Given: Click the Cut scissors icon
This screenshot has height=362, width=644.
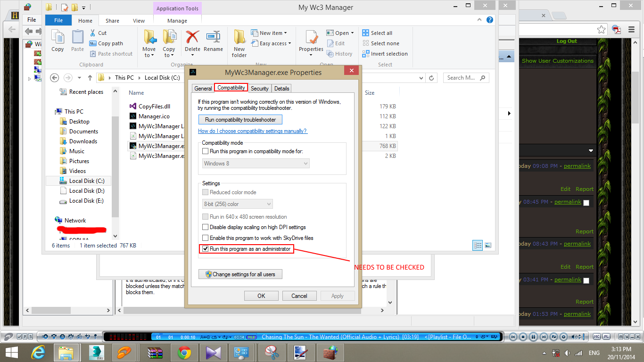Looking at the screenshot, I should 93,33.
